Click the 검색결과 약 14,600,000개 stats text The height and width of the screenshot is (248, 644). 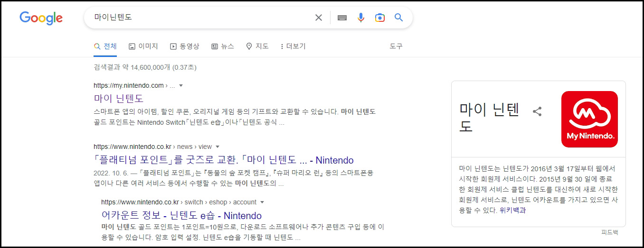pos(145,67)
